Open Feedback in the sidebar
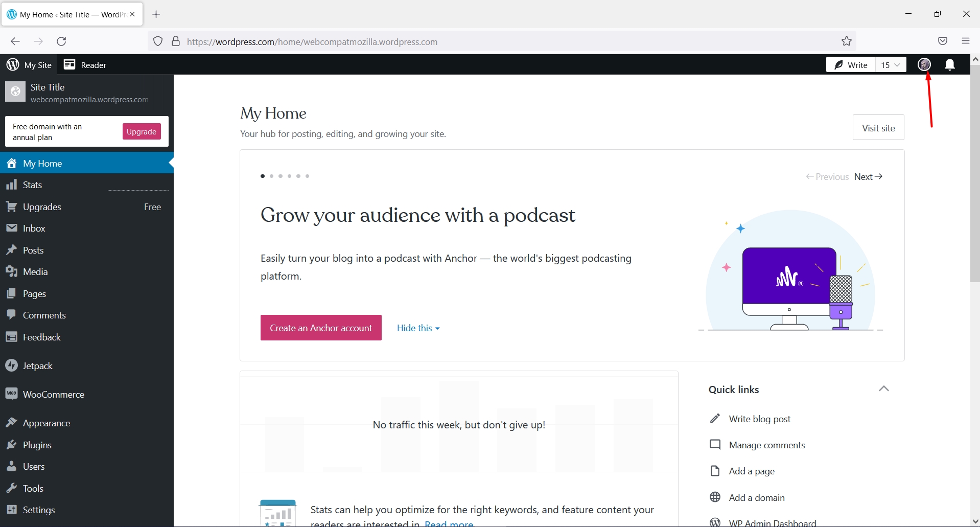The image size is (980, 527). [x=87, y=337]
